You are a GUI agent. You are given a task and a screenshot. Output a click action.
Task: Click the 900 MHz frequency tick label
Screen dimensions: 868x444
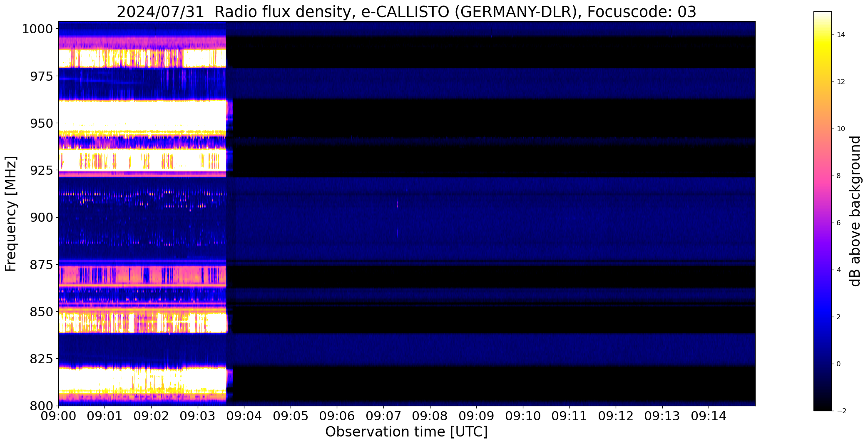point(42,217)
